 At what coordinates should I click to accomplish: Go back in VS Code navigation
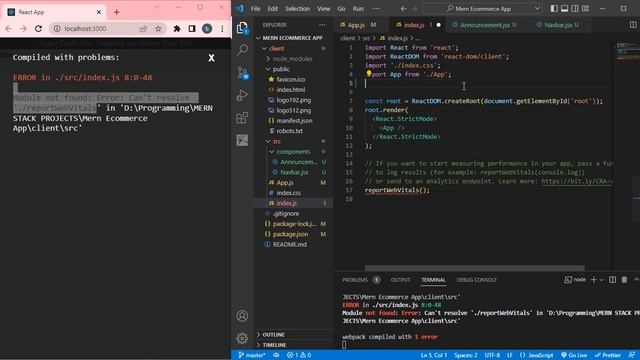coord(403,9)
